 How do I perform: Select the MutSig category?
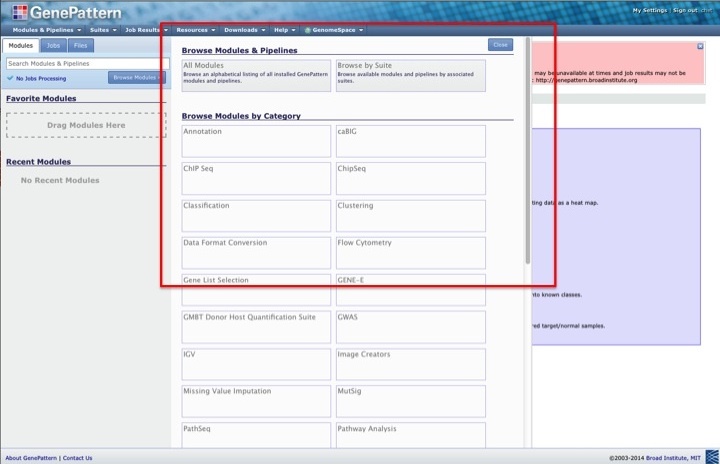click(x=411, y=402)
